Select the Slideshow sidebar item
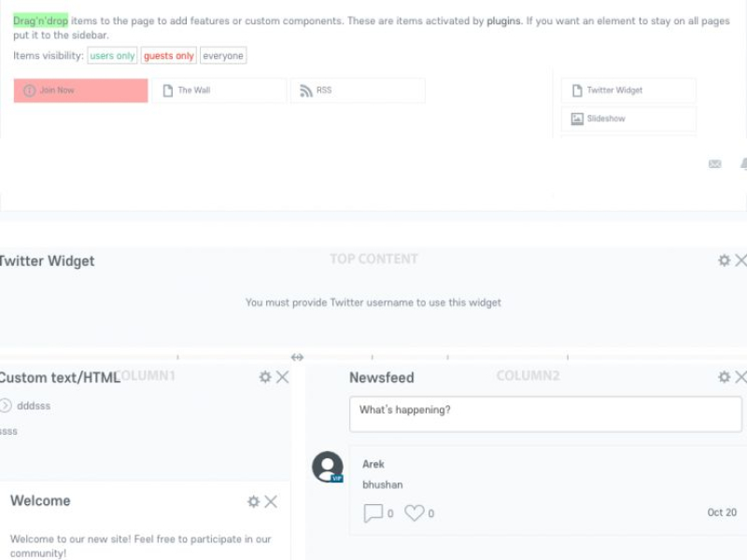The image size is (747, 560). [x=628, y=119]
